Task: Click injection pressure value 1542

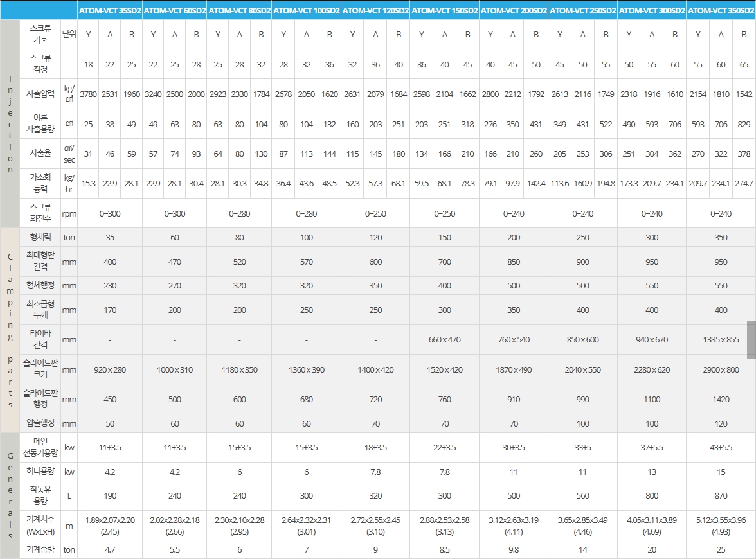Action: pyautogui.click(x=744, y=94)
